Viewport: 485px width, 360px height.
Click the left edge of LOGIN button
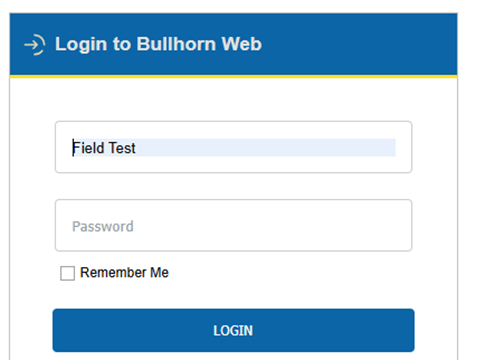tap(57, 330)
